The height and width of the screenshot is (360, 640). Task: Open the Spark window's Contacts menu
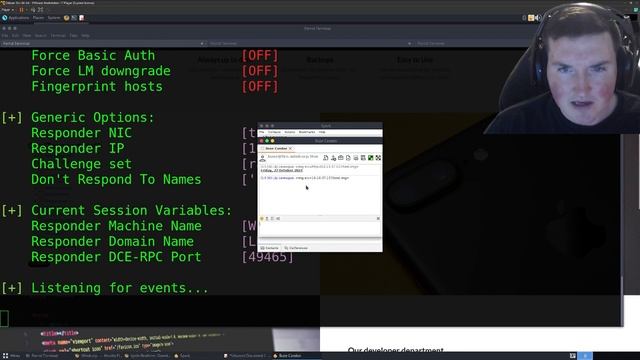point(274,132)
